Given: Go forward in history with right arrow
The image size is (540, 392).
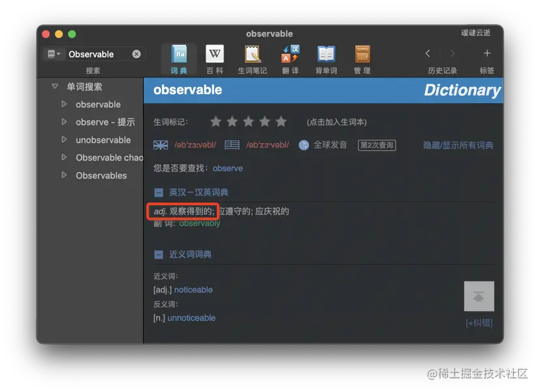Looking at the screenshot, I should [x=453, y=54].
